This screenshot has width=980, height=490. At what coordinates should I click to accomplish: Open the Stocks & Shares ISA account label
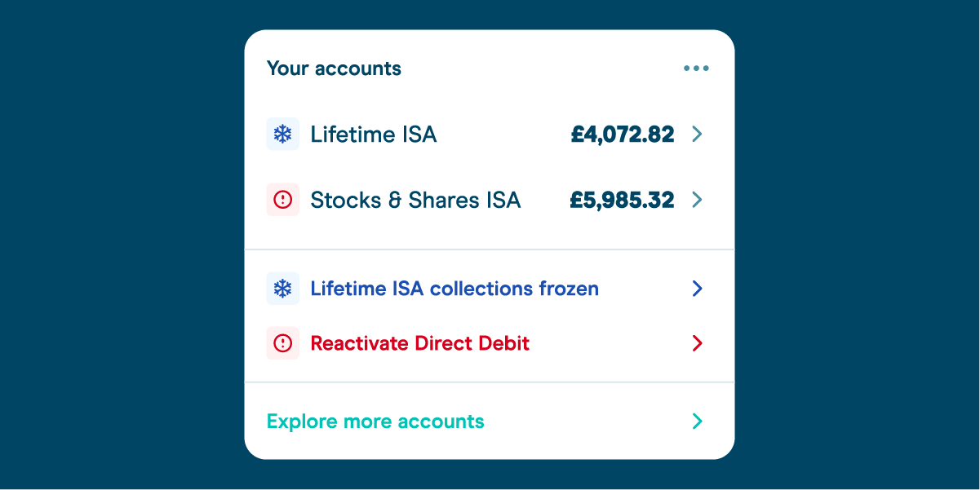[x=415, y=201]
